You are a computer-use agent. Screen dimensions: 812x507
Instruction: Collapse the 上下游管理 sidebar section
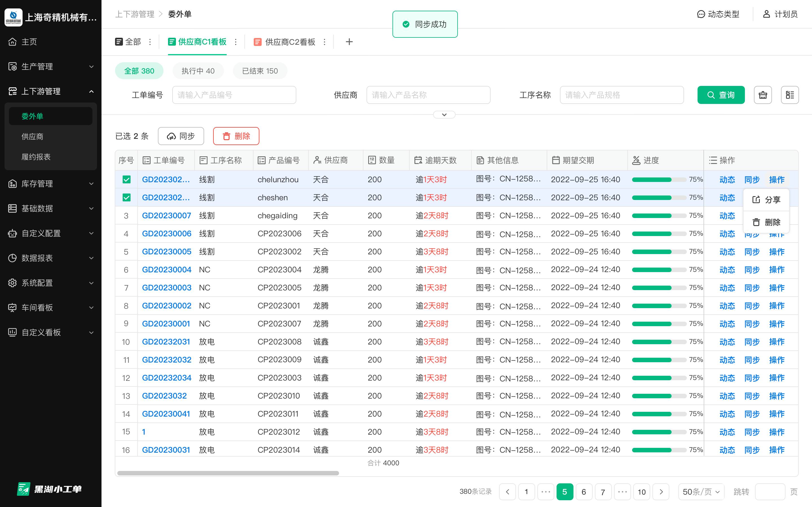pyautogui.click(x=91, y=91)
